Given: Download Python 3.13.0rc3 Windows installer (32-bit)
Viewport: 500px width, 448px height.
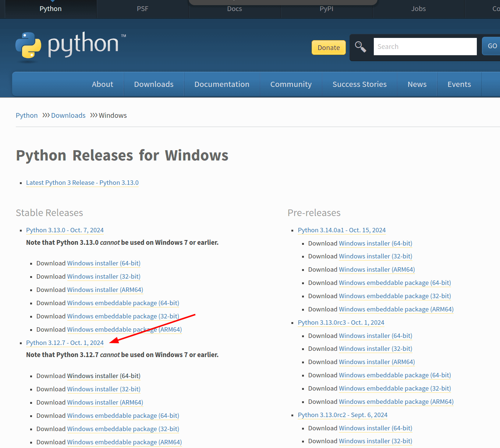Looking at the screenshot, I should coord(376,349).
